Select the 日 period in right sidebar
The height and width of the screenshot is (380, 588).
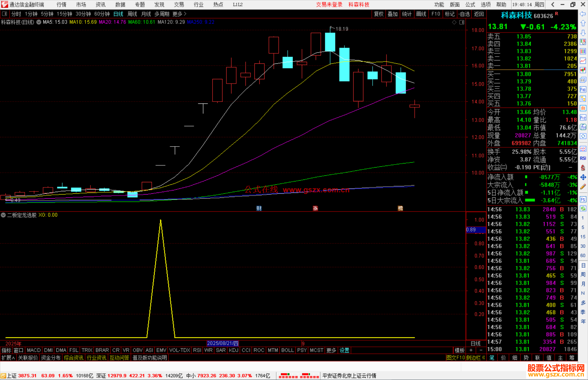(583, 265)
